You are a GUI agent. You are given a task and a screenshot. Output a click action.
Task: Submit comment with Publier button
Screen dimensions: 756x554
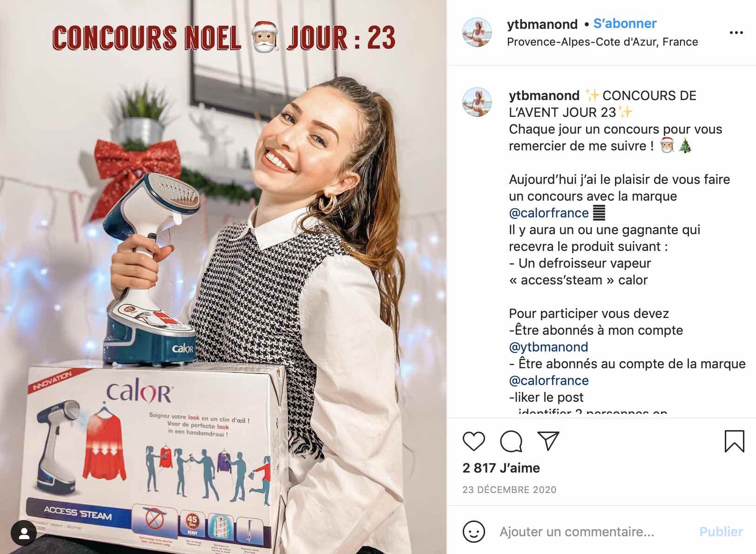pyautogui.click(x=721, y=532)
